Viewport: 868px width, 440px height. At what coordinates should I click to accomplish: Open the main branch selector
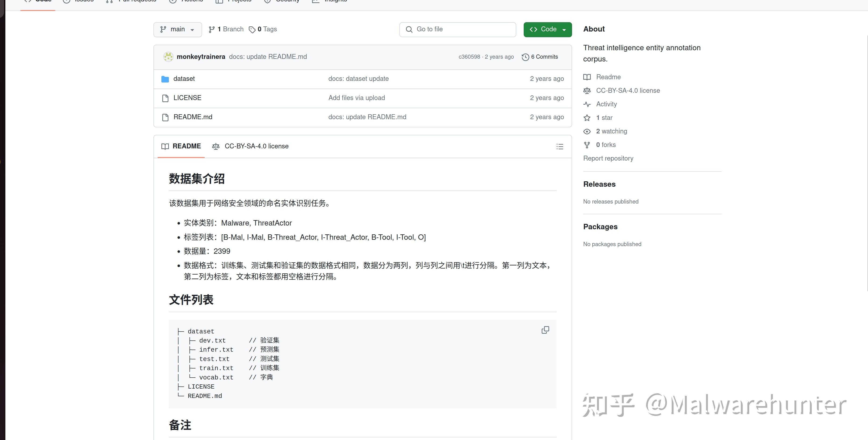(x=178, y=29)
